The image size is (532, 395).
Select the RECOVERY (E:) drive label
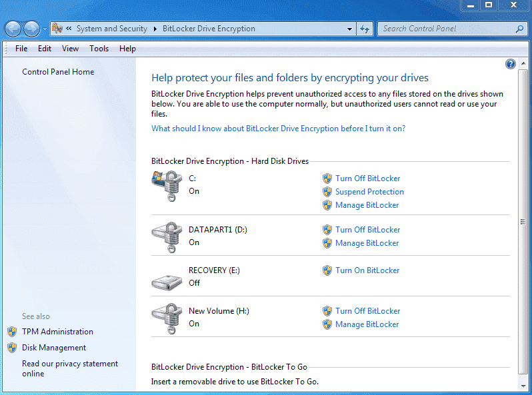(x=214, y=270)
